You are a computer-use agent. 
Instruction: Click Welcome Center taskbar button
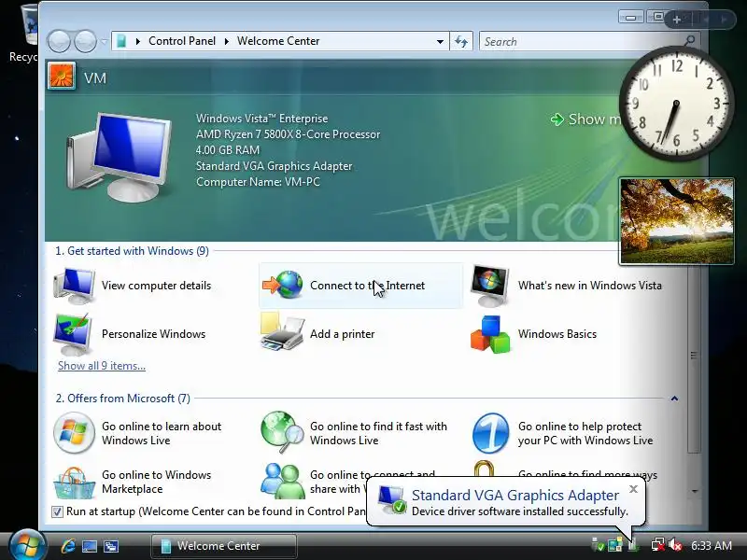[x=224, y=546]
